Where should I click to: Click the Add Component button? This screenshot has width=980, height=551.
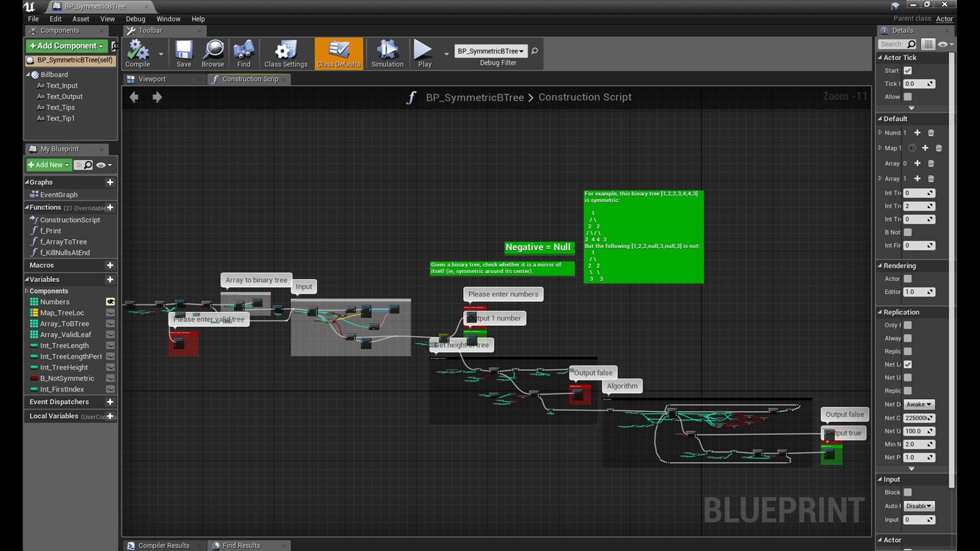coord(66,46)
